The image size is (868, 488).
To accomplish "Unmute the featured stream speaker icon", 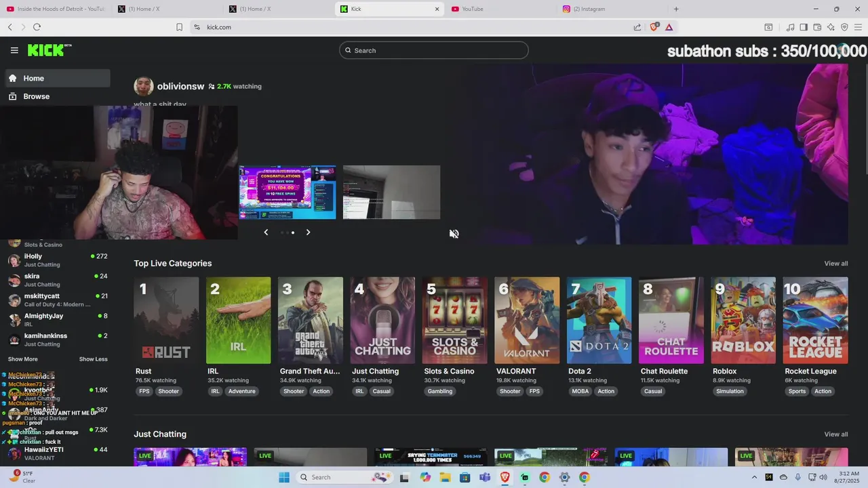I will [x=454, y=234].
